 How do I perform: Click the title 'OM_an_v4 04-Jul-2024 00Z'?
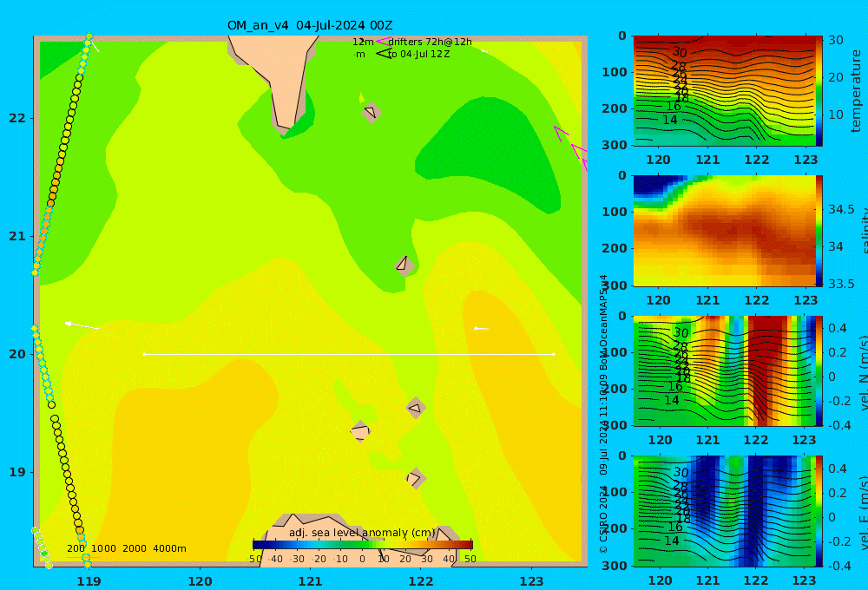tap(310, 25)
